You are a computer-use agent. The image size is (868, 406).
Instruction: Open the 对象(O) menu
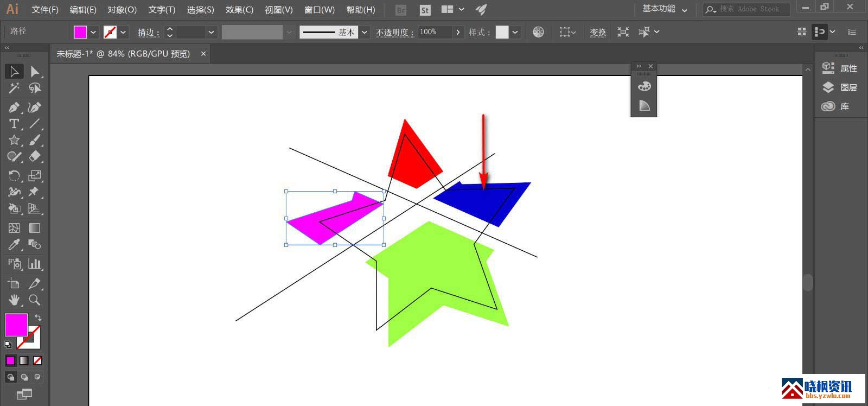122,10
